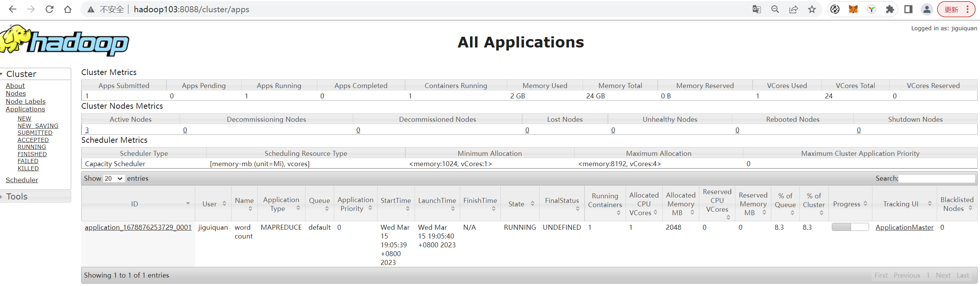Collapse the Cluster sidebar section
Image resolution: width=980 pixels, height=286 pixels.
tap(35, 74)
